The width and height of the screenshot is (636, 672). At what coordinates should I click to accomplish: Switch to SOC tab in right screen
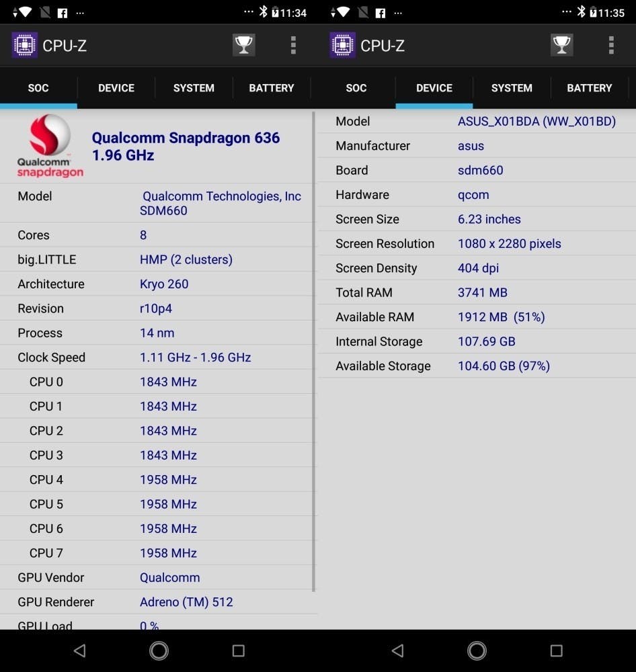click(356, 88)
